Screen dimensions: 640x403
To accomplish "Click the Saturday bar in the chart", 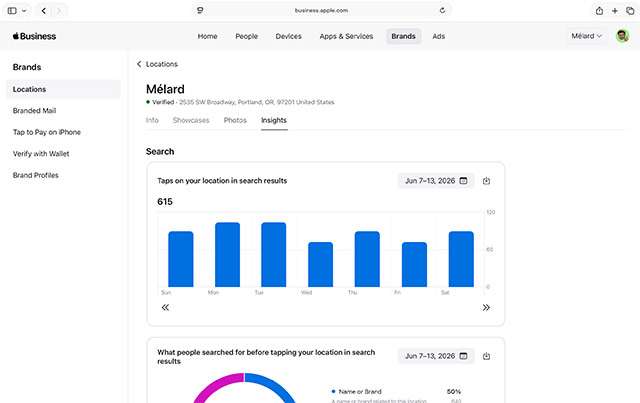I will coord(461,259).
